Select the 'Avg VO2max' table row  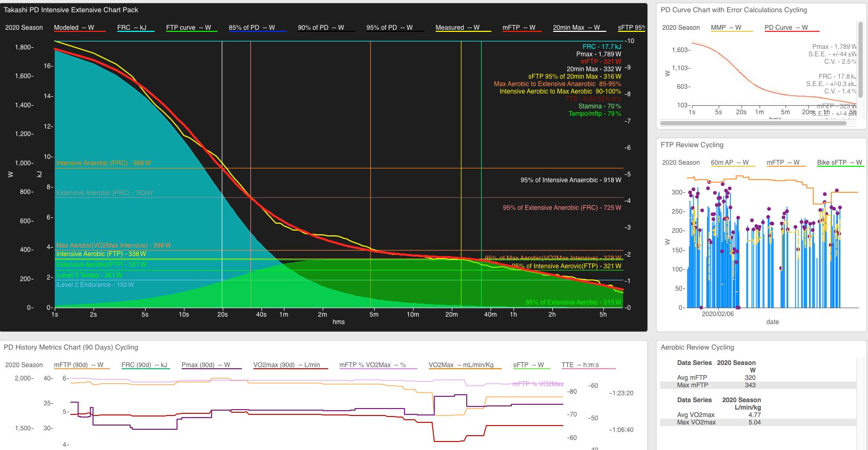pyautogui.click(x=758, y=415)
